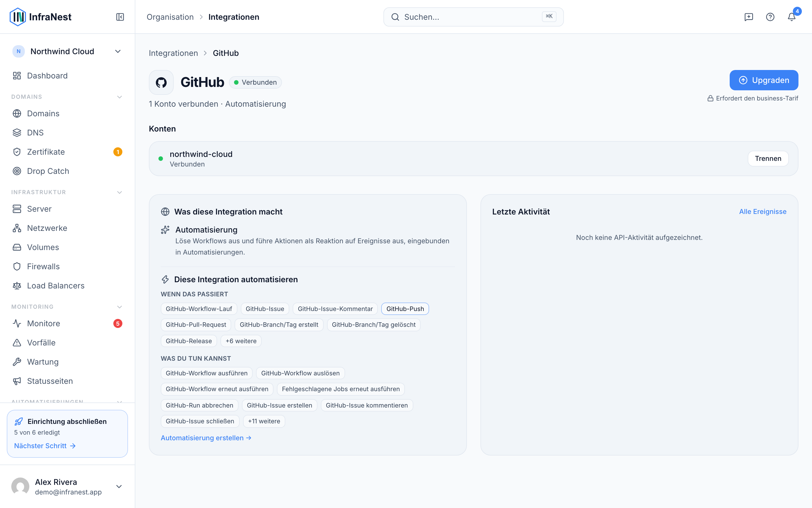Open the Alex Rivera account menu chevron
Screen dimensions: 812x508
(119, 487)
